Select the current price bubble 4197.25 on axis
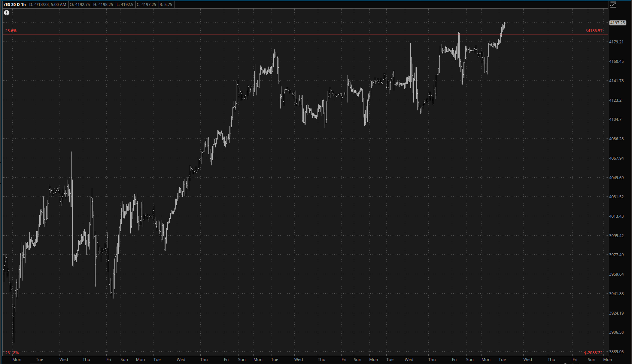Viewport: 632px width, 364px height. 617,23
